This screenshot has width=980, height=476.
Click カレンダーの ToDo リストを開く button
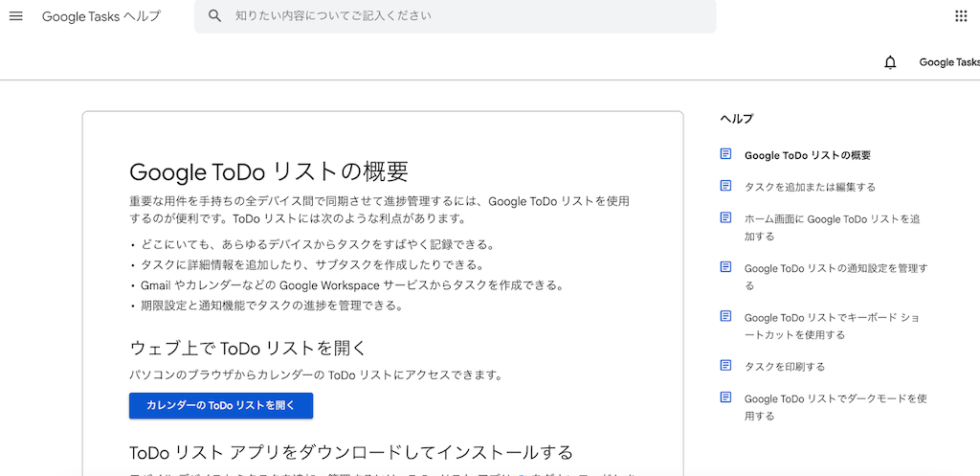pos(221,405)
